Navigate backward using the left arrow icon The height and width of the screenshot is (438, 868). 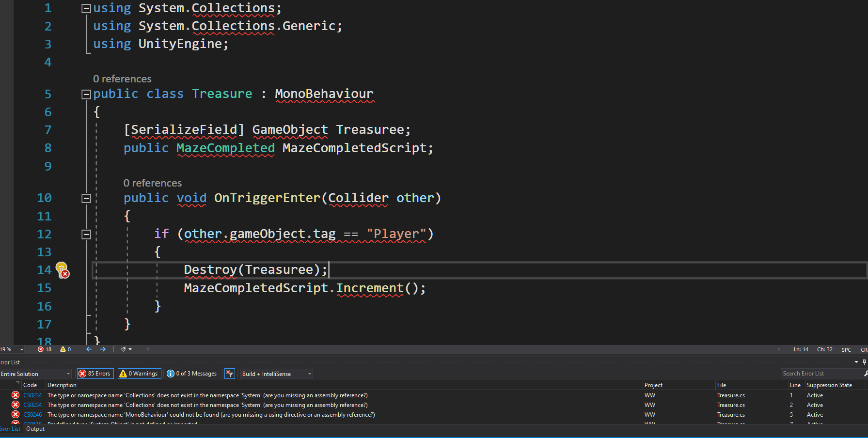pos(89,349)
